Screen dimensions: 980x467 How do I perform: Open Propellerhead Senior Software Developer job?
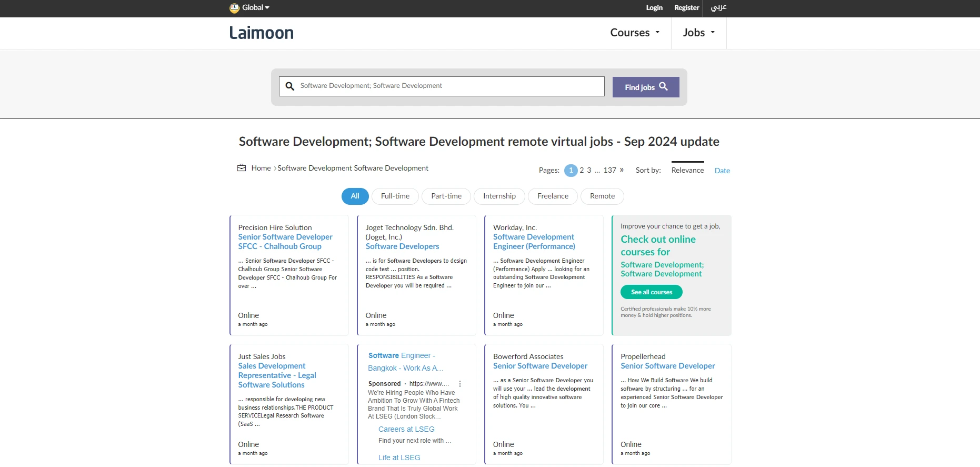[x=667, y=366]
